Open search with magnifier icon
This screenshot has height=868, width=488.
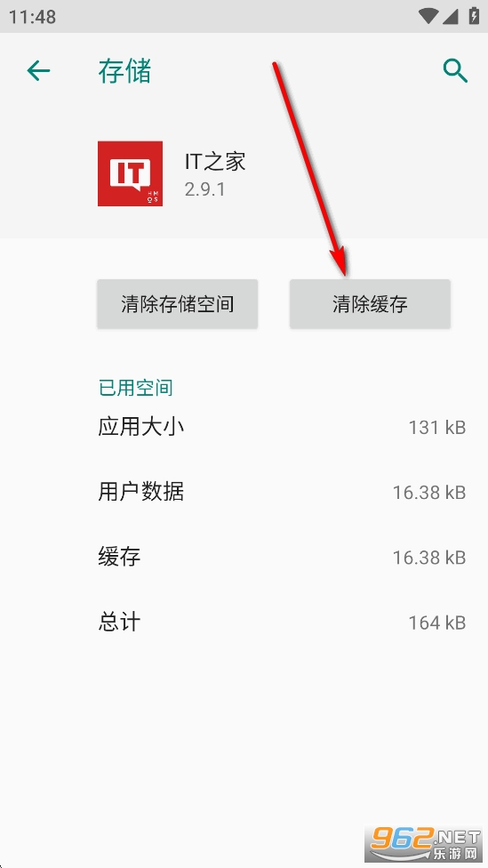(x=455, y=71)
